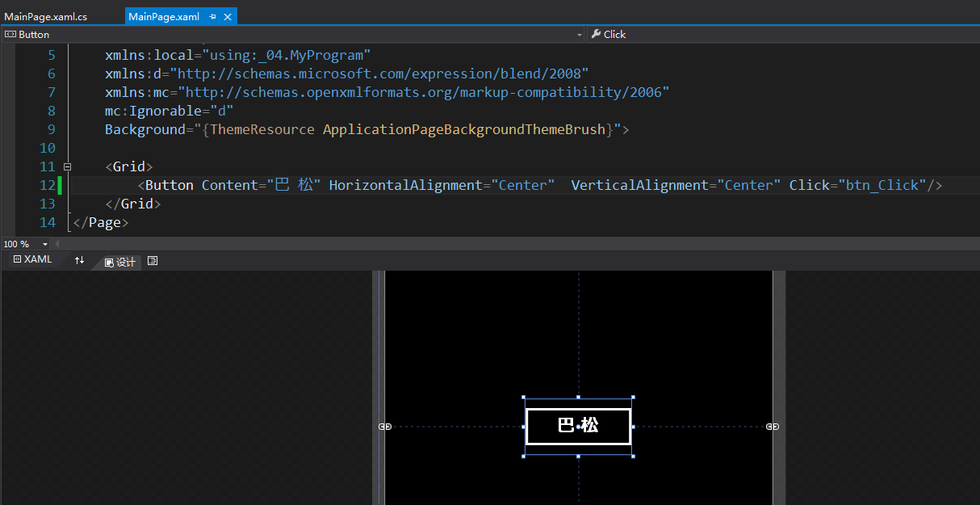Select the 巴 松 button in designer
Image resolution: width=980 pixels, height=505 pixels.
click(x=578, y=426)
